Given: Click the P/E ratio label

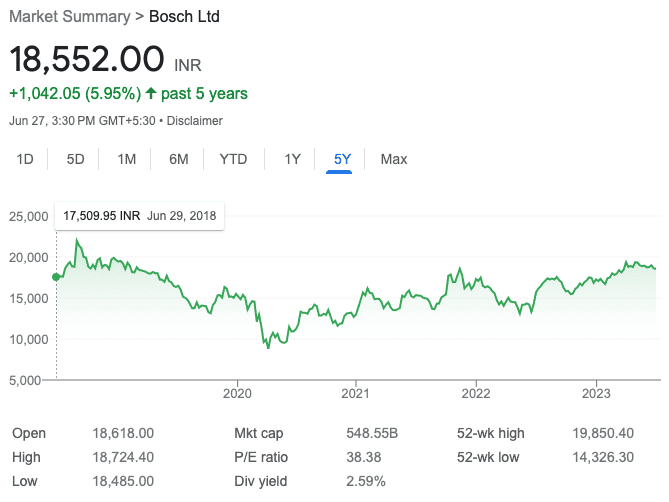Looking at the screenshot, I should (261, 457).
